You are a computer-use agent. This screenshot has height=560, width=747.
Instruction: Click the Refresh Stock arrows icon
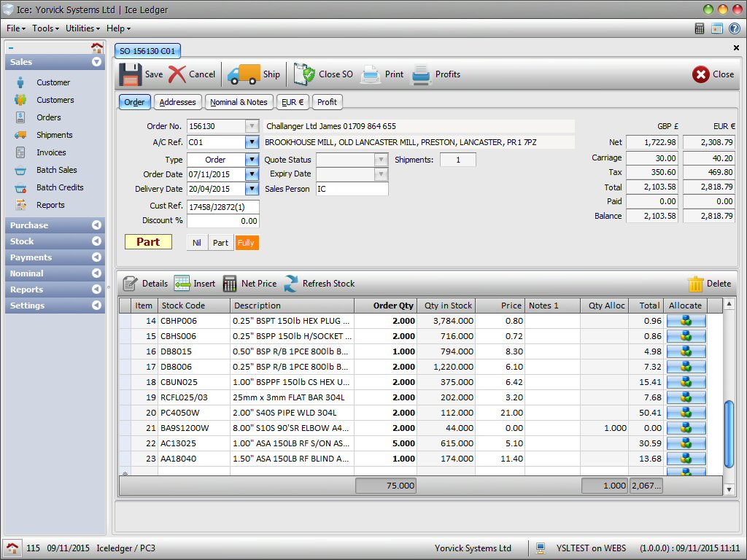pyautogui.click(x=291, y=284)
